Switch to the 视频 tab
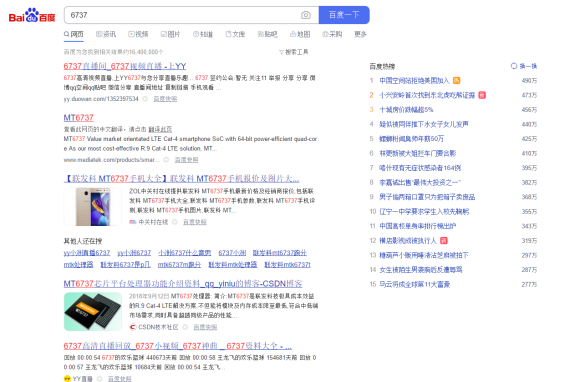Image resolution: width=580 pixels, height=382 pixels. tap(138, 34)
